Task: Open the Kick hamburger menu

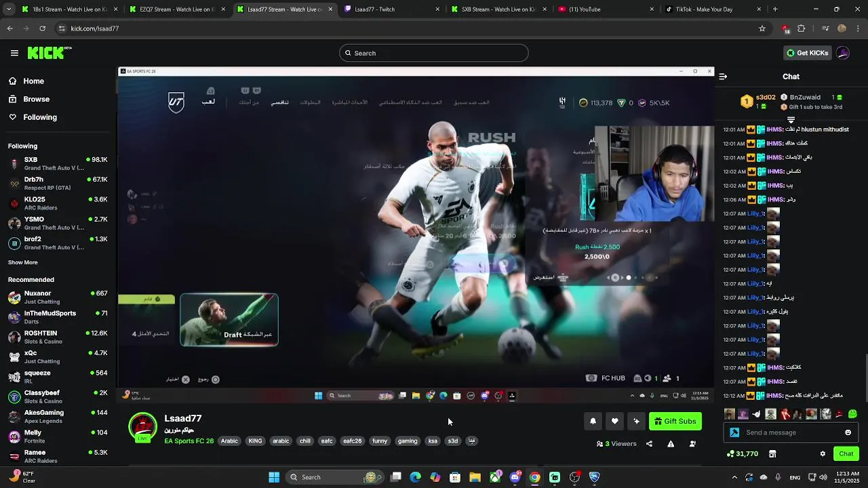Action: click(14, 53)
